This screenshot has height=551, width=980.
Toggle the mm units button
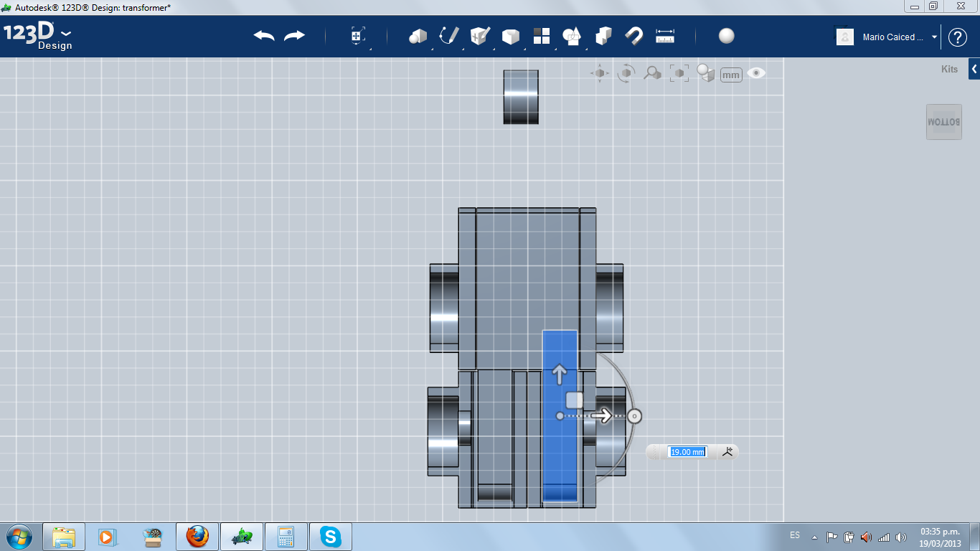tap(731, 75)
